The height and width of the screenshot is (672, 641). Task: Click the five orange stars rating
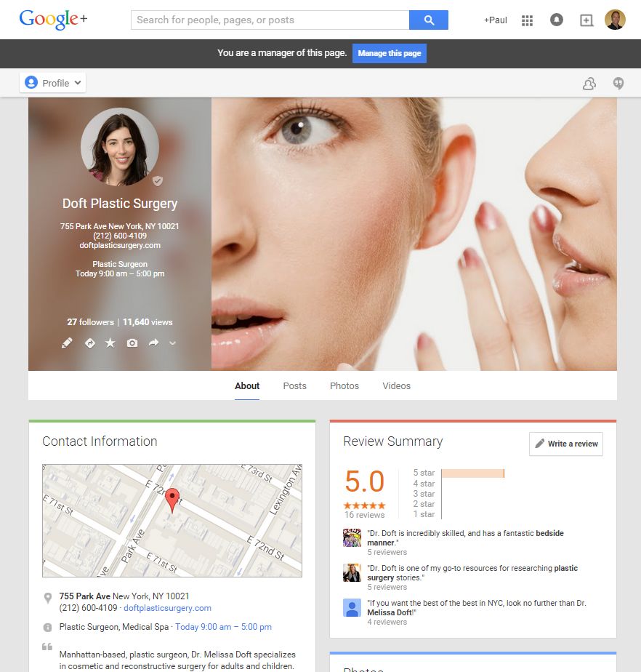364,505
